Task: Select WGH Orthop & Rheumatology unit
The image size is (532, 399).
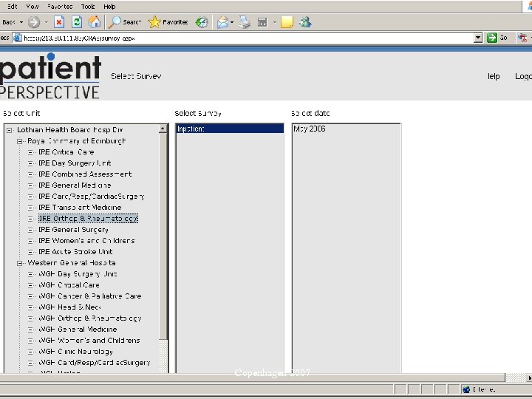Action: pos(90,318)
